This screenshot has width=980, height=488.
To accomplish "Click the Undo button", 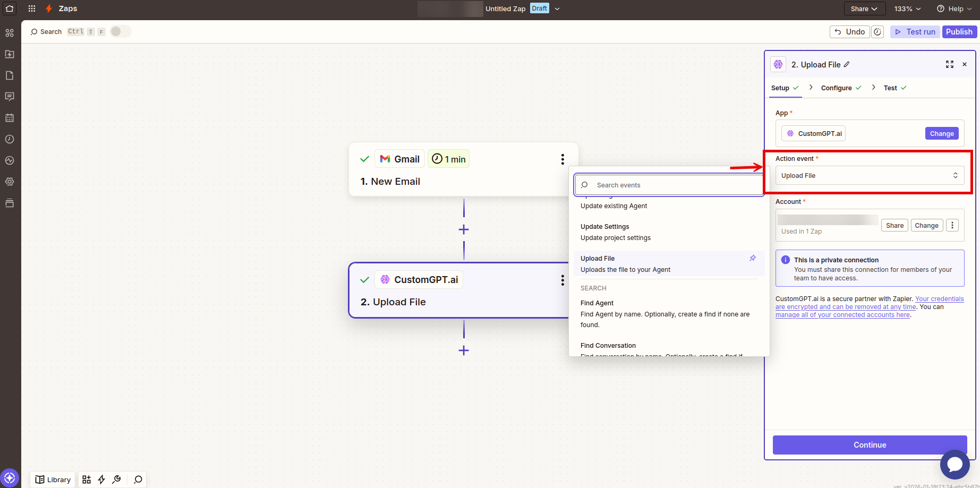I will 849,32.
